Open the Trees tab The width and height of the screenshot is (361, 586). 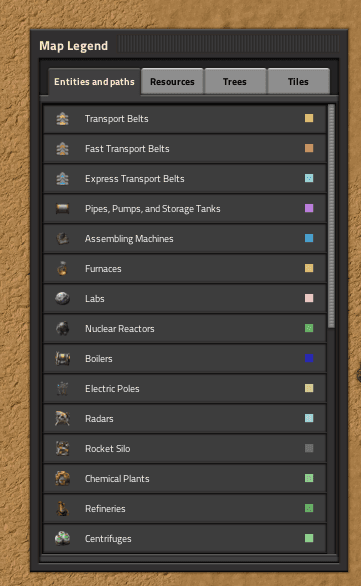click(x=235, y=81)
